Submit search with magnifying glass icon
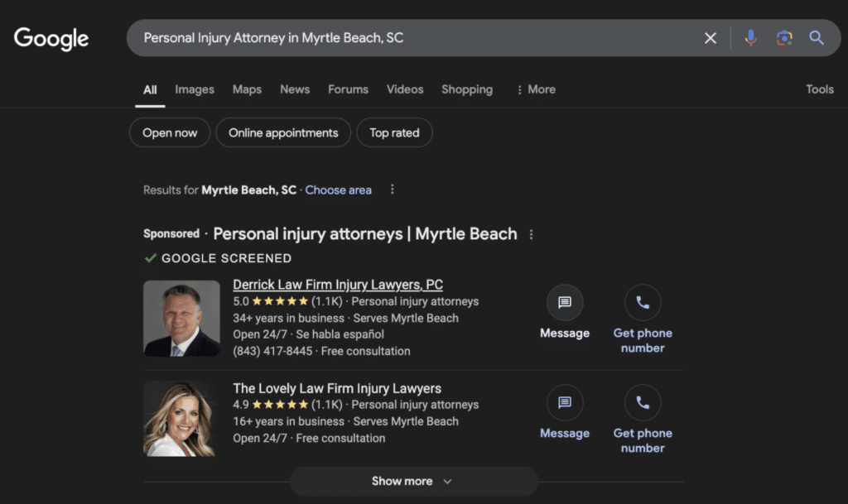This screenshot has height=504, width=848. click(816, 38)
